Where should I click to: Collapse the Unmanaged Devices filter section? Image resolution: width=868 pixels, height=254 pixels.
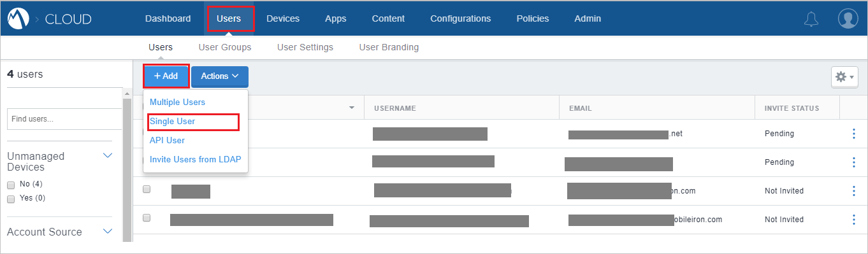(x=108, y=155)
